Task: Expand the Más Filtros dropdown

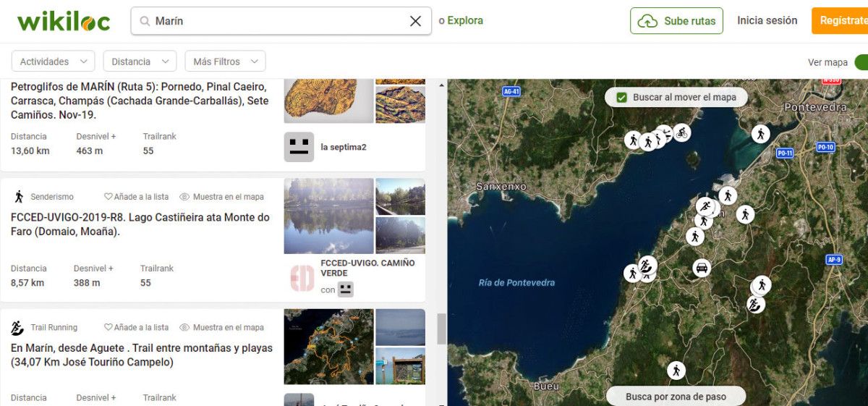Action: [225, 62]
